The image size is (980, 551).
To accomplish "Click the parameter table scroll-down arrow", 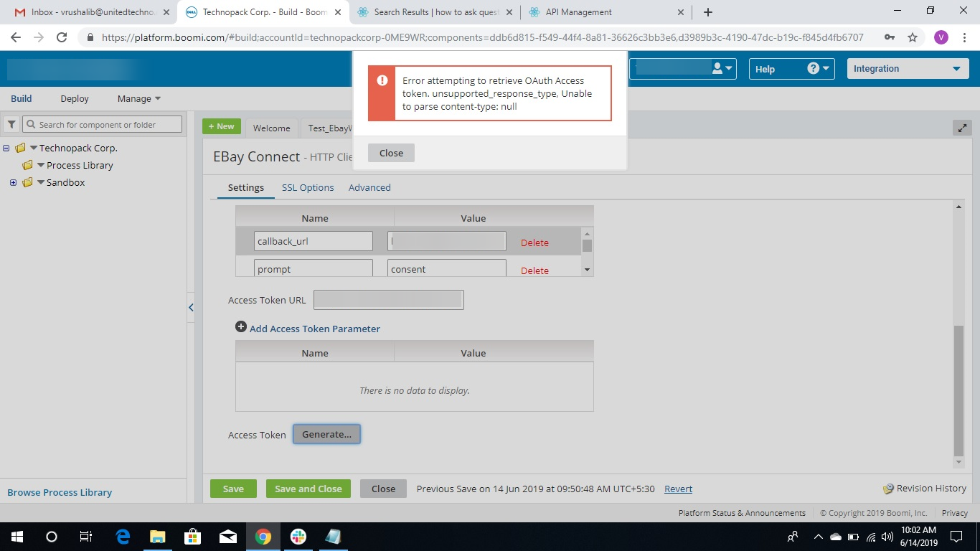I will click(587, 270).
